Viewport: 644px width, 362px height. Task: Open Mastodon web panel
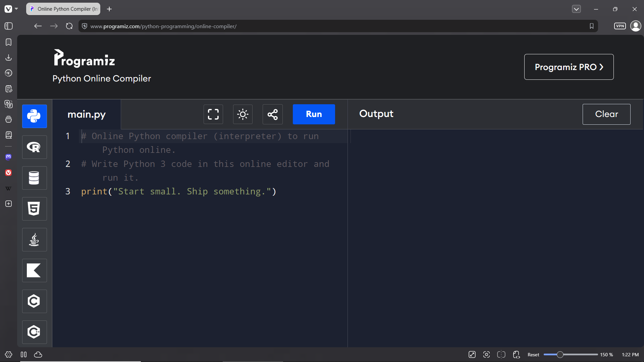(9, 157)
